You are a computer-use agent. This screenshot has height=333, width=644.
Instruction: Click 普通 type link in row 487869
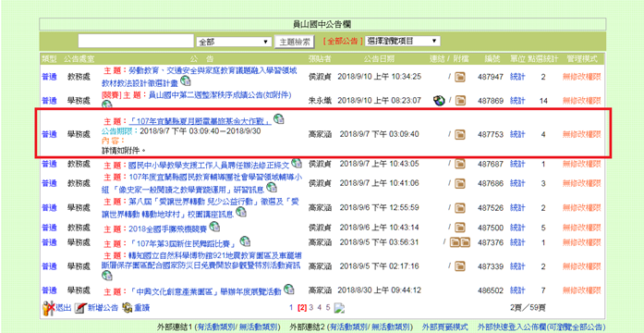point(49,100)
